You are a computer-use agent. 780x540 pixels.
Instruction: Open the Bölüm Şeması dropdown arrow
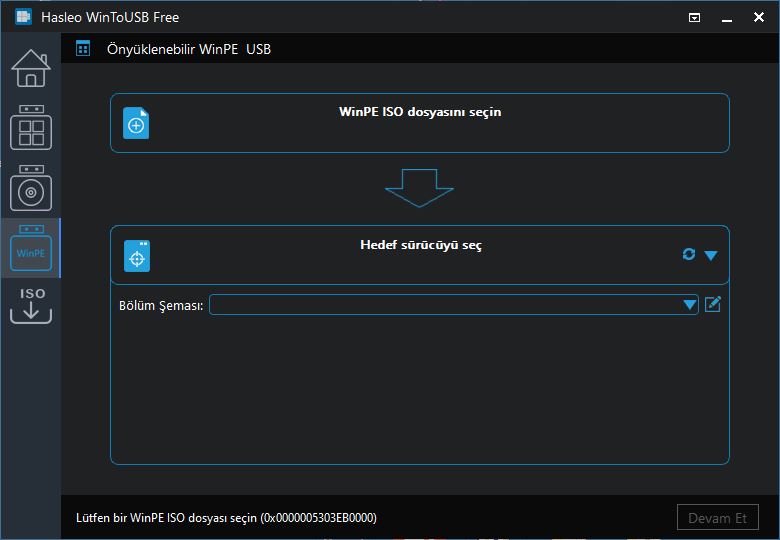click(689, 304)
